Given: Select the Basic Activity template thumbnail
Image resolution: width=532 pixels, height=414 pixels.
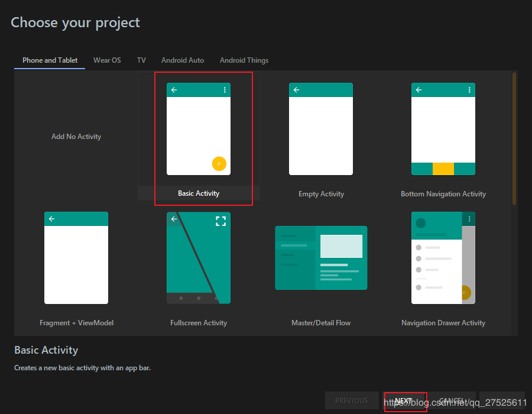Looking at the screenshot, I should tap(199, 129).
